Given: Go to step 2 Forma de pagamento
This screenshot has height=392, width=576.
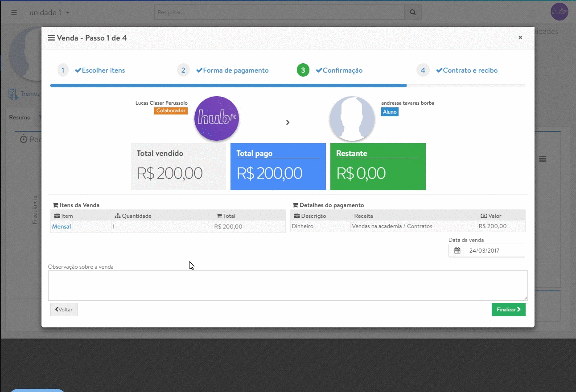Looking at the screenshot, I should pyautogui.click(x=235, y=70).
